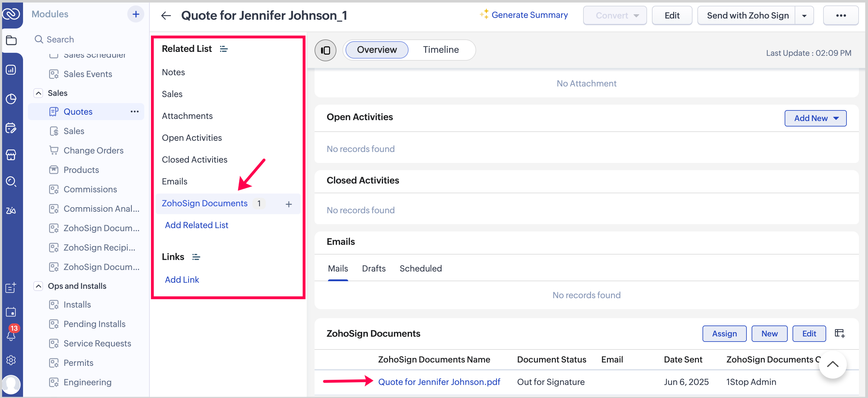Viewport: 868px width, 398px height.
Task: Click the Links section list icon
Action: pos(196,257)
